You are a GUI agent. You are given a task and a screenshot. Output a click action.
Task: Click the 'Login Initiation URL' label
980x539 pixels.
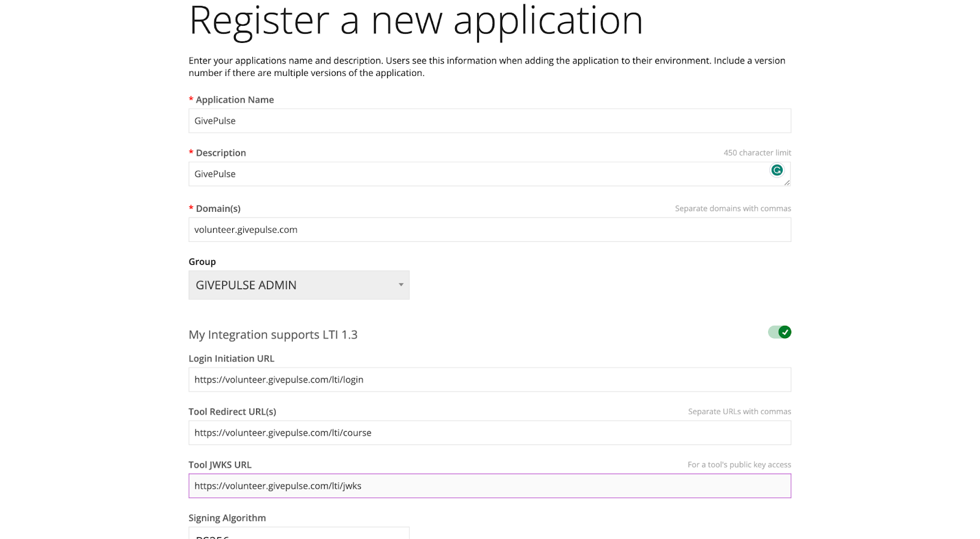232,359
